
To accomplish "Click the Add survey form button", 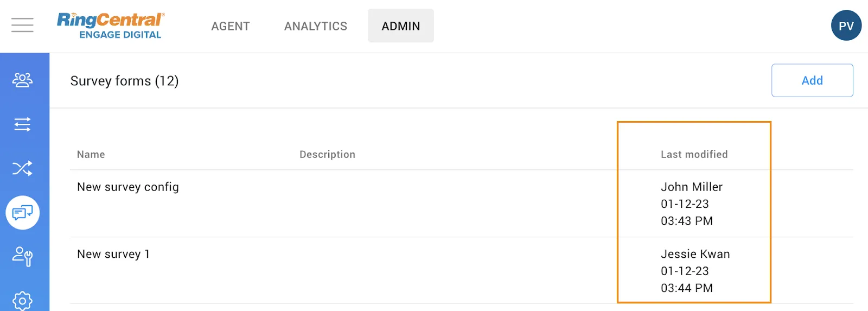I will click(812, 80).
